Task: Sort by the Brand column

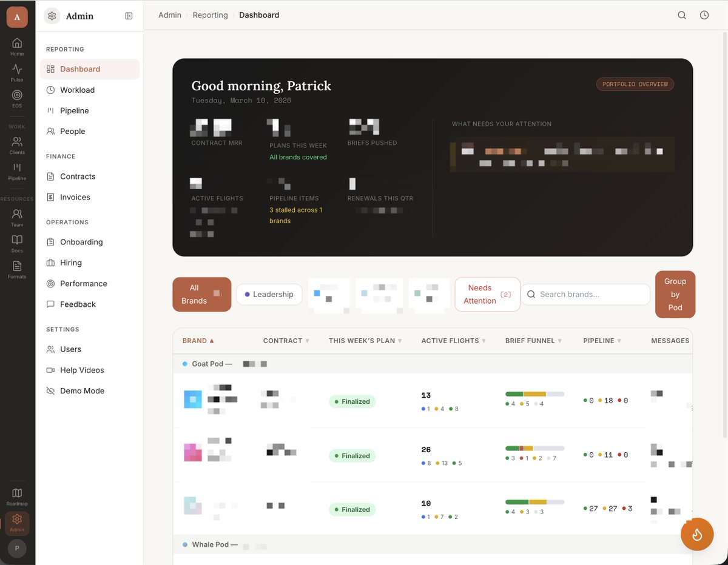Action: click(198, 341)
